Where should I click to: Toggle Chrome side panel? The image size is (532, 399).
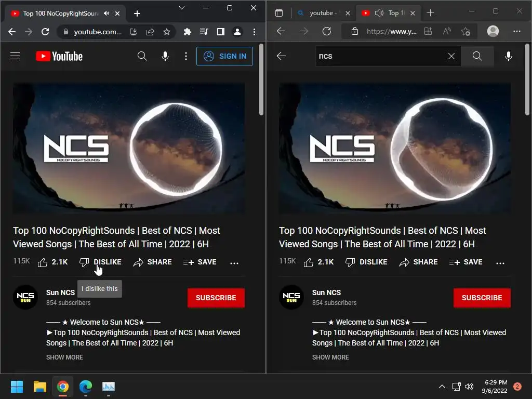pyautogui.click(x=220, y=32)
